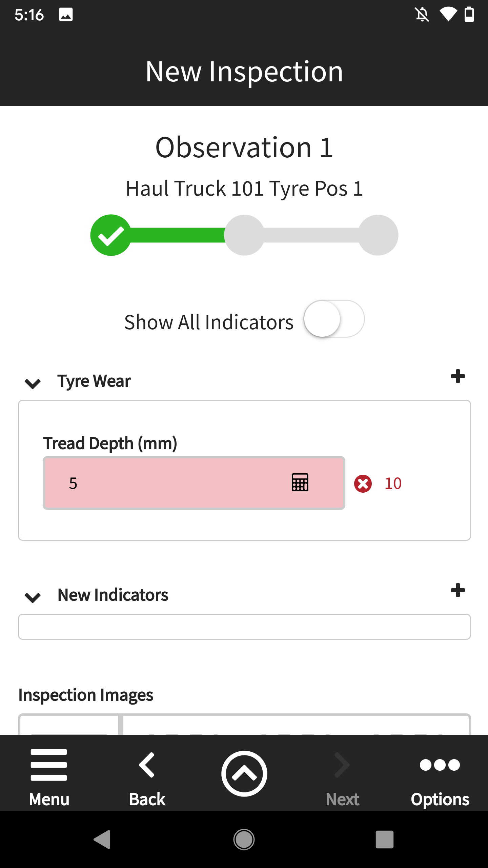Edit the Tread Depth value field
This screenshot has height=868, width=488.
[x=194, y=483]
